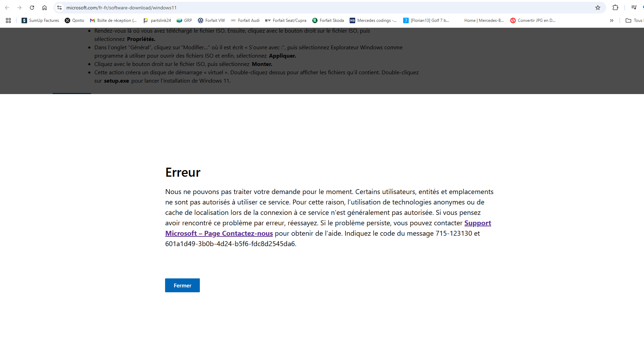Open the SumUp Factures bookmark
Viewport: 644px width, 344px height.
pyautogui.click(x=40, y=20)
